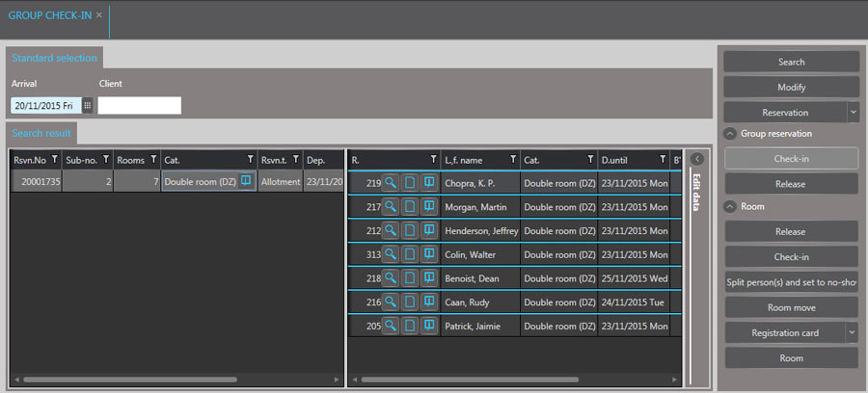The height and width of the screenshot is (393, 868).
Task: Collapse the Room section
Action: click(731, 206)
